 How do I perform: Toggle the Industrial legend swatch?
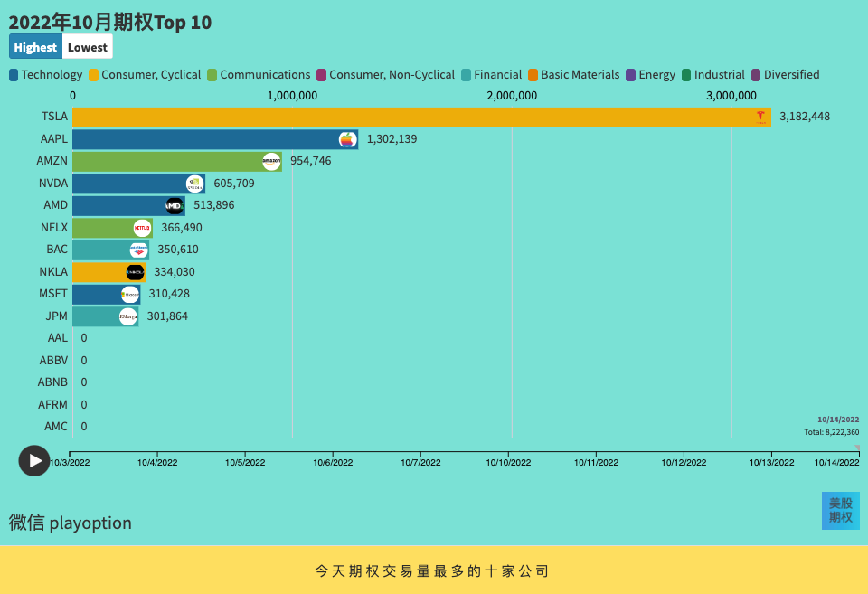(x=686, y=75)
